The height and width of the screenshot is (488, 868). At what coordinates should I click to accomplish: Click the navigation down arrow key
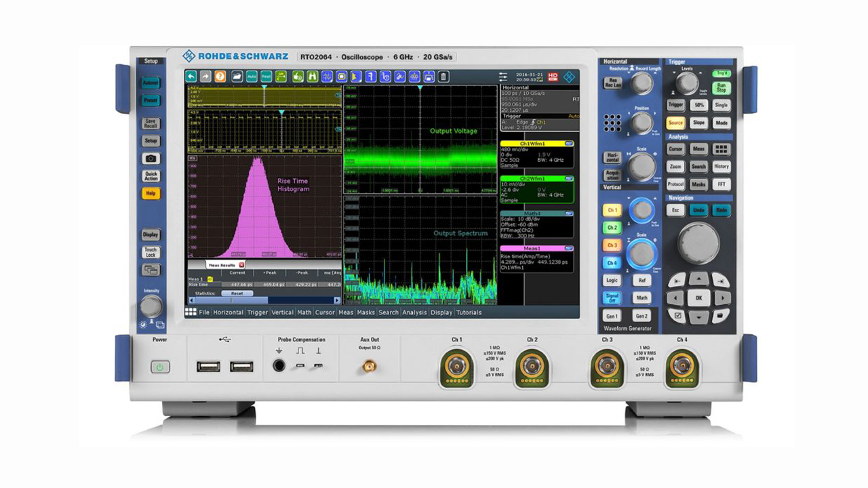click(699, 317)
